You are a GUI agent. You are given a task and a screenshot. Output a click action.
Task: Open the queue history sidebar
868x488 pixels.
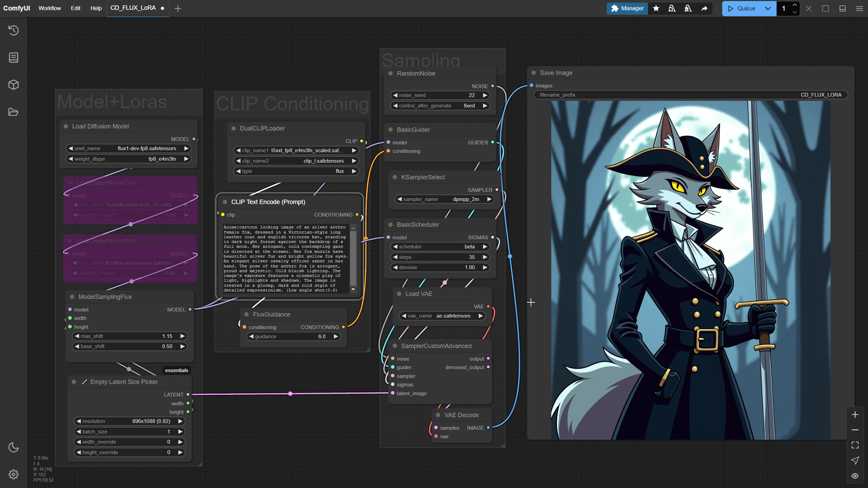(x=13, y=30)
